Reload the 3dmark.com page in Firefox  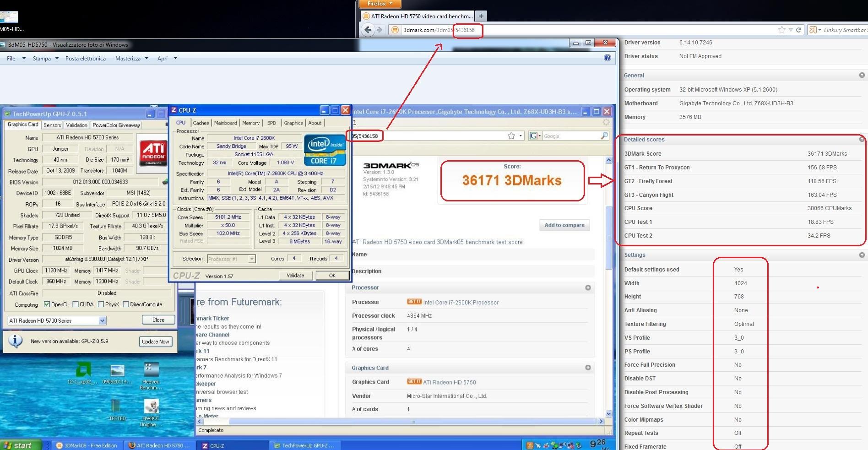798,30
